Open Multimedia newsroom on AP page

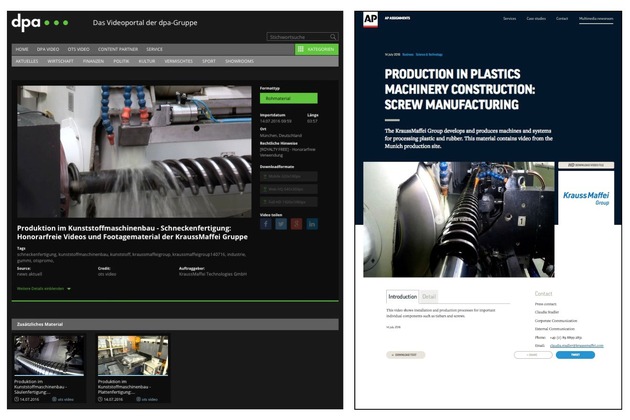coord(596,18)
